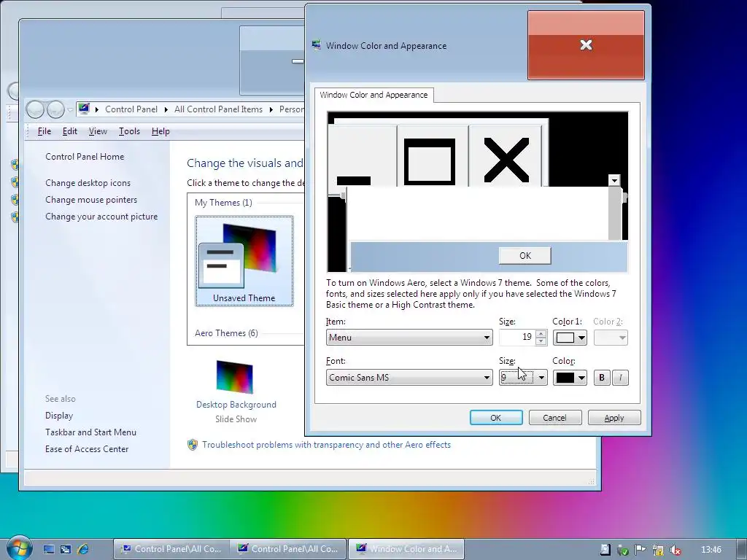The width and height of the screenshot is (747, 560).
Task: Open Taskbar and Start Menu link
Action: 90,432
